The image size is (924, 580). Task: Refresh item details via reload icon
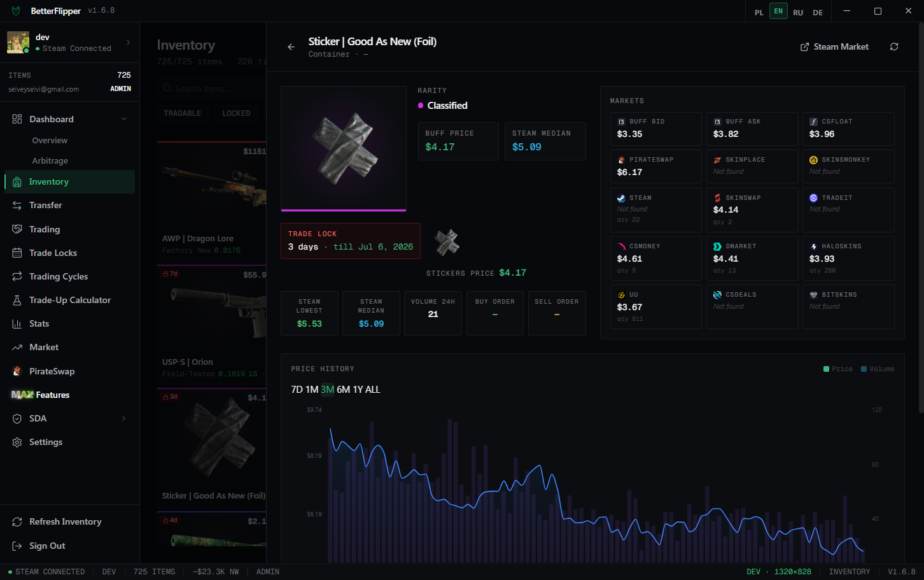click(x=894, y=46)
